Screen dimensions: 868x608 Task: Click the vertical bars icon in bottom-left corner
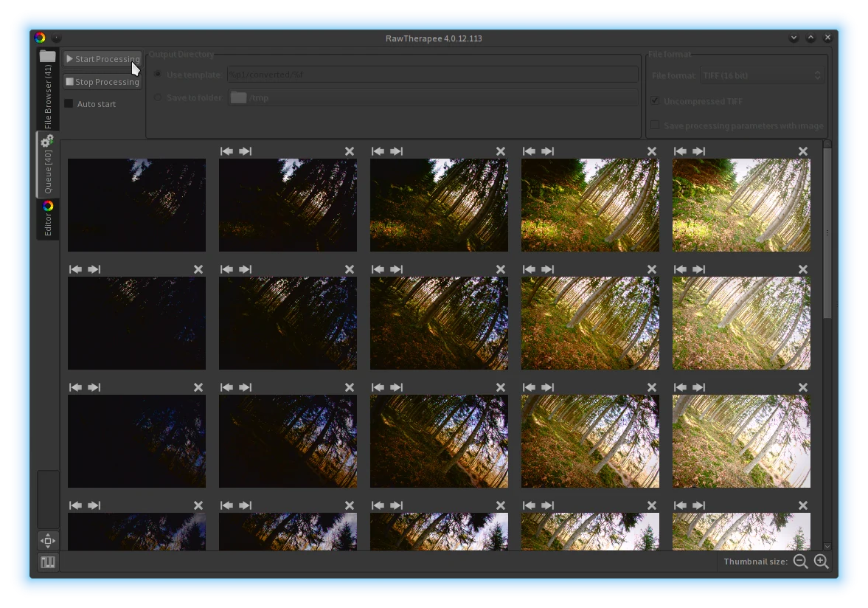pyautogui.click(x=48, y=562)
